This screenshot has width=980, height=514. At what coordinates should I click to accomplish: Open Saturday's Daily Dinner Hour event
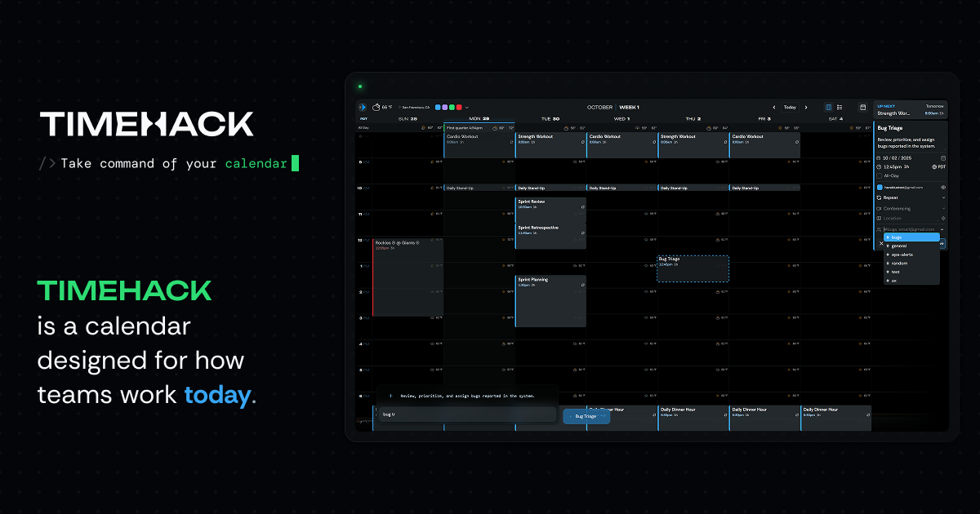click(x=835, y=417)
